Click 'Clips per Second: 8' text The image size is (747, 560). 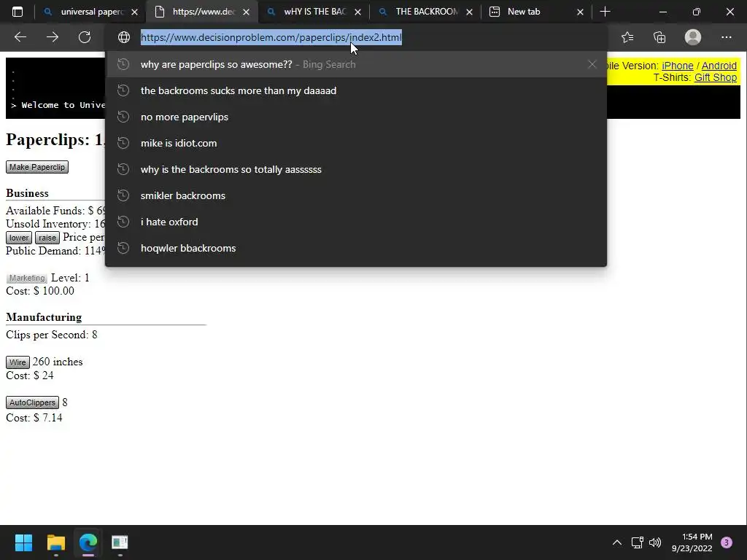52,335
